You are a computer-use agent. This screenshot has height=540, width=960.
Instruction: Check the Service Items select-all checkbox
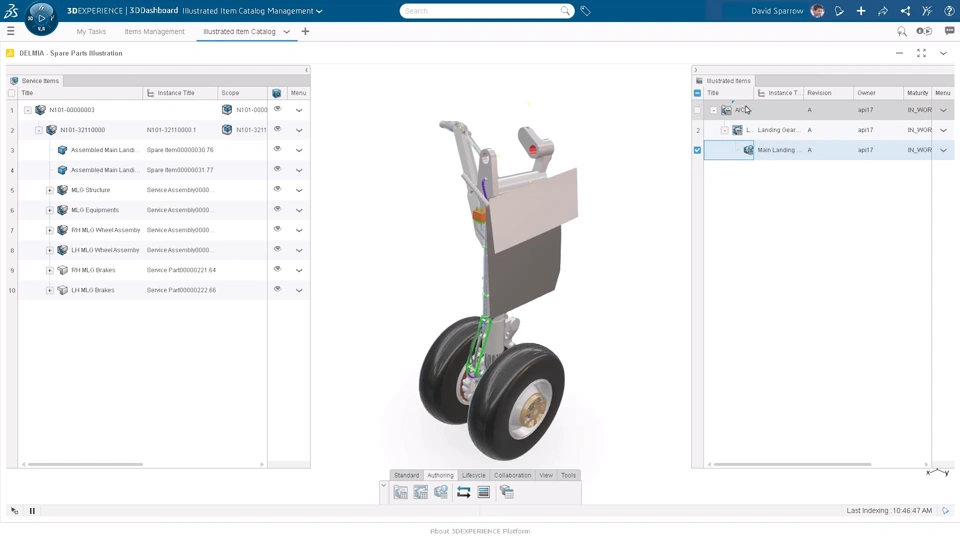[12, 93]
